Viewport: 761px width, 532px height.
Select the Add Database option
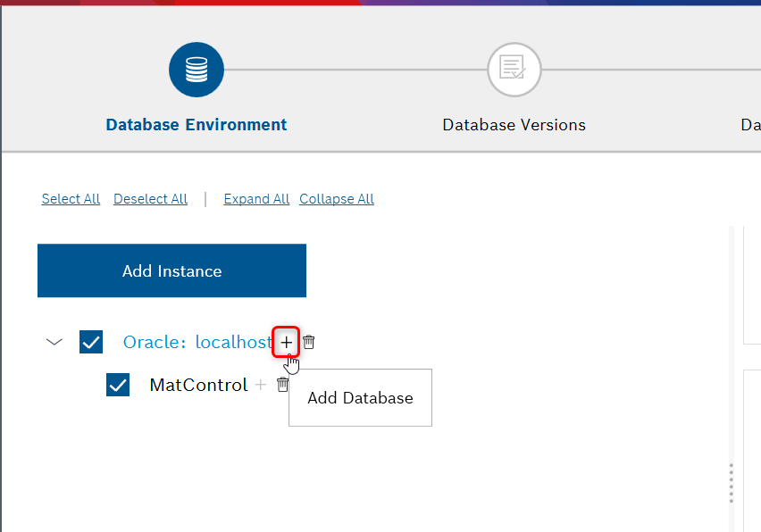coord(360,397)
